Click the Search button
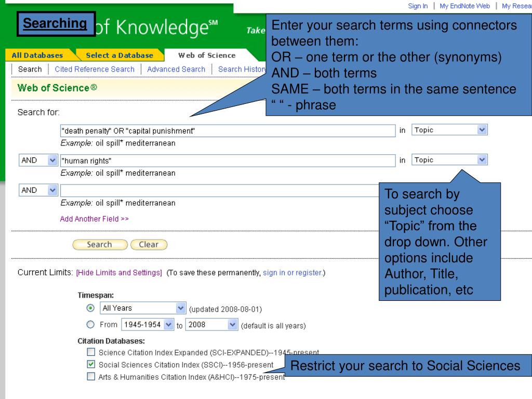Screen dimensions: 532x399 tap(100, 245)
